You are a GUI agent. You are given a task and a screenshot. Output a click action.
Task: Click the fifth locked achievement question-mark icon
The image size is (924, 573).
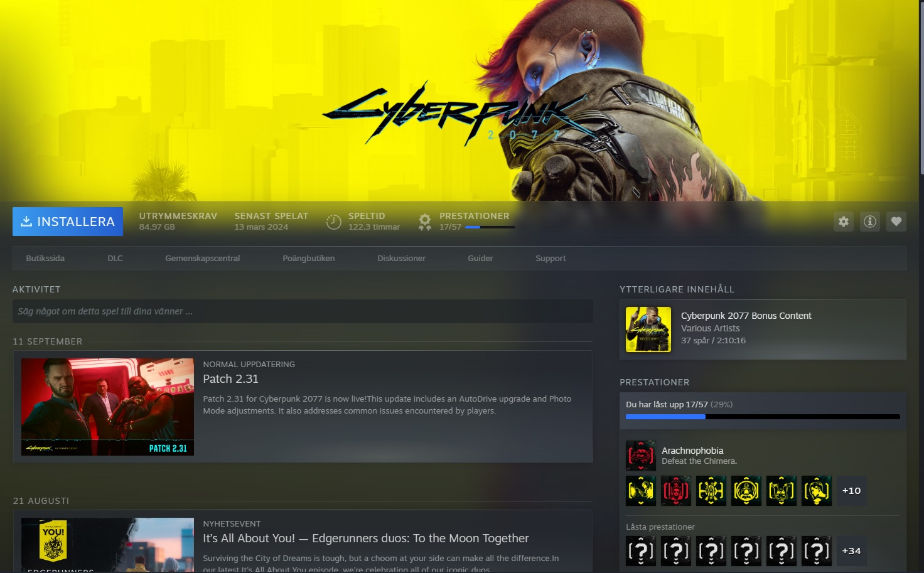point(782,551)
